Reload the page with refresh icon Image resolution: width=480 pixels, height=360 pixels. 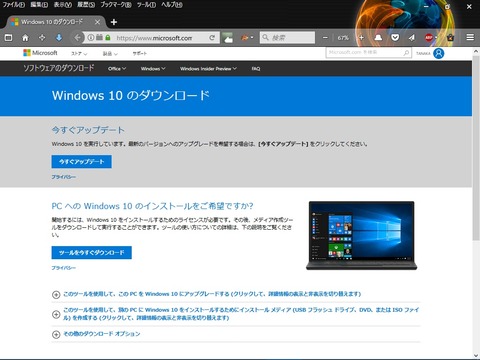212,38
